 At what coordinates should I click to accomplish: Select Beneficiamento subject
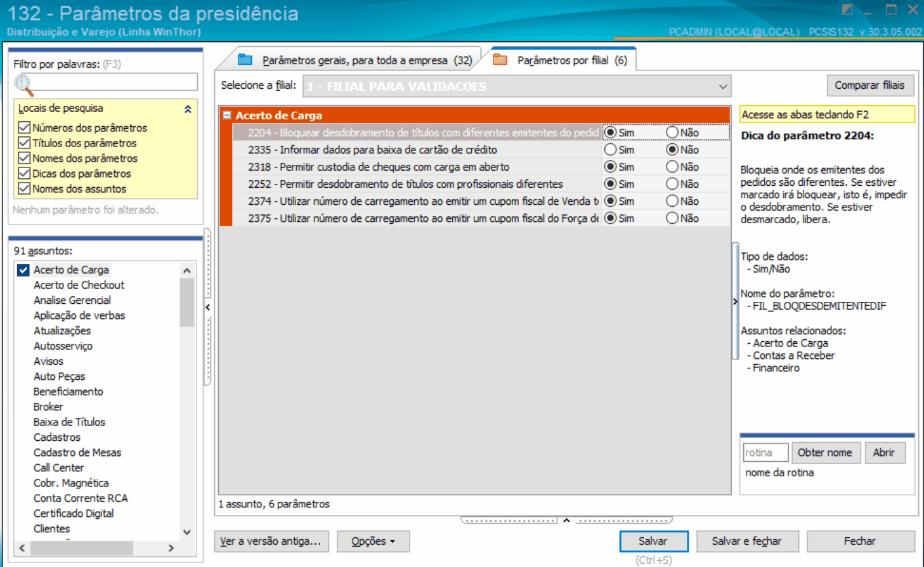click(68, 391)
